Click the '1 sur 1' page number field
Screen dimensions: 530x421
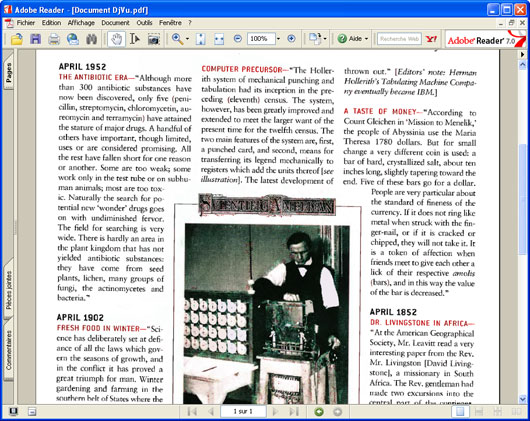click(x=243, y=412)
